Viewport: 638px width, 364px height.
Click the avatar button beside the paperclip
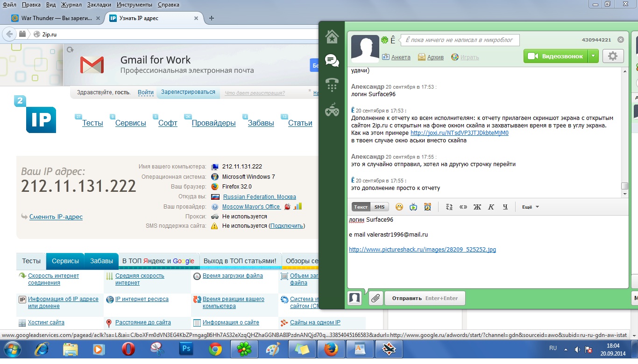(x=355, y=298)
